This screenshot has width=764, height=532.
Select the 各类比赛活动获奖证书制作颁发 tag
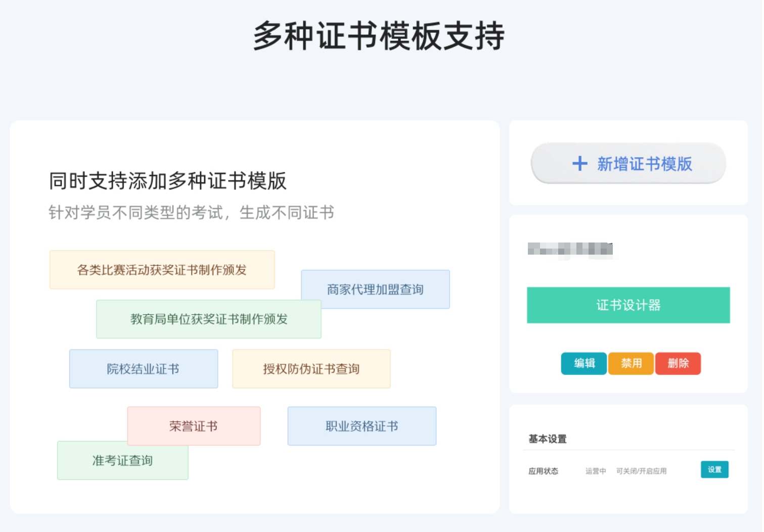pos(162,270)
